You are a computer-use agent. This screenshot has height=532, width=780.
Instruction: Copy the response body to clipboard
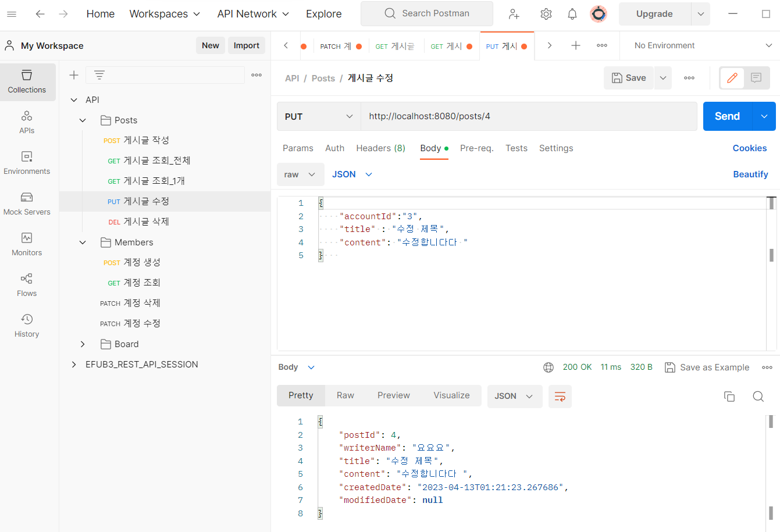click(729, 397)
